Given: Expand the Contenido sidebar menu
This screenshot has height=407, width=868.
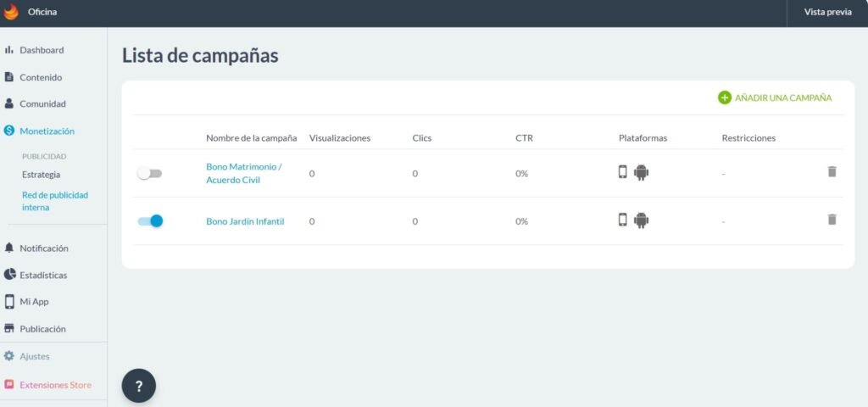Looking at the screenshot, I should coord(41,77).
